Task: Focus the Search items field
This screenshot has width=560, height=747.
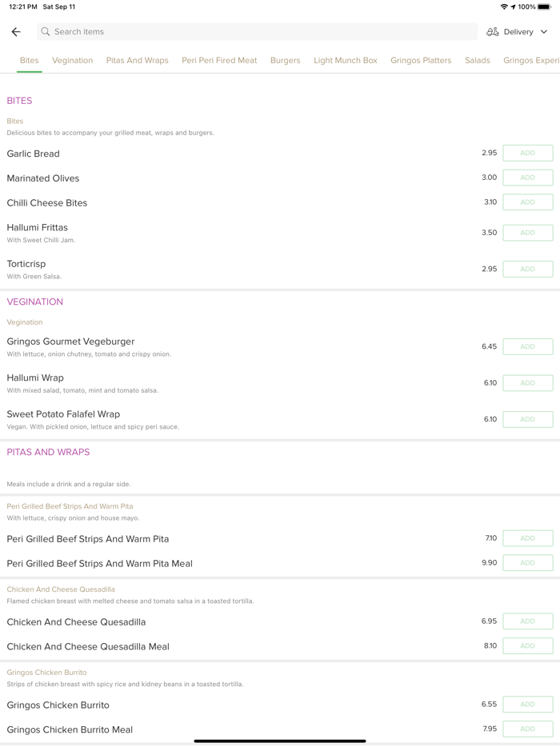Action: click(x=256, y=32)
